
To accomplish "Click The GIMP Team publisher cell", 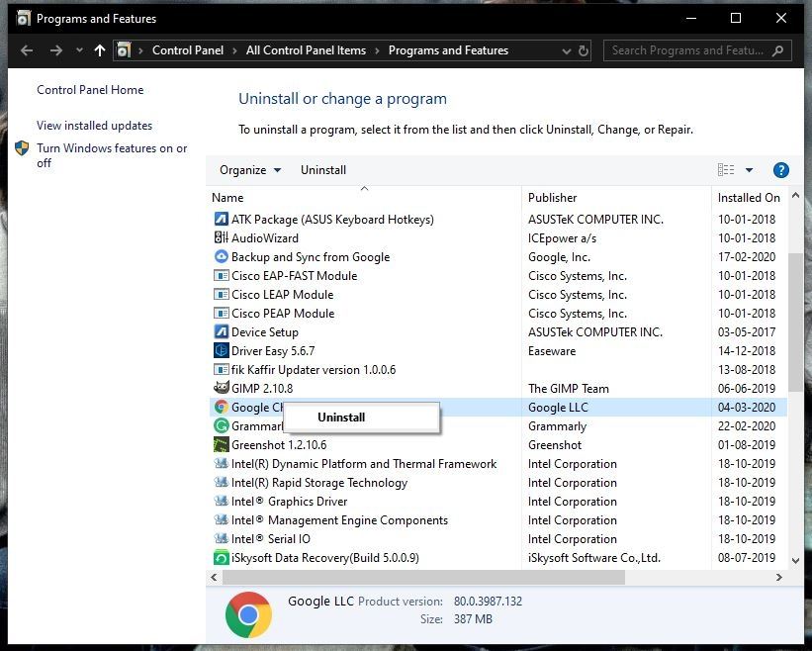I will (568, 389).
